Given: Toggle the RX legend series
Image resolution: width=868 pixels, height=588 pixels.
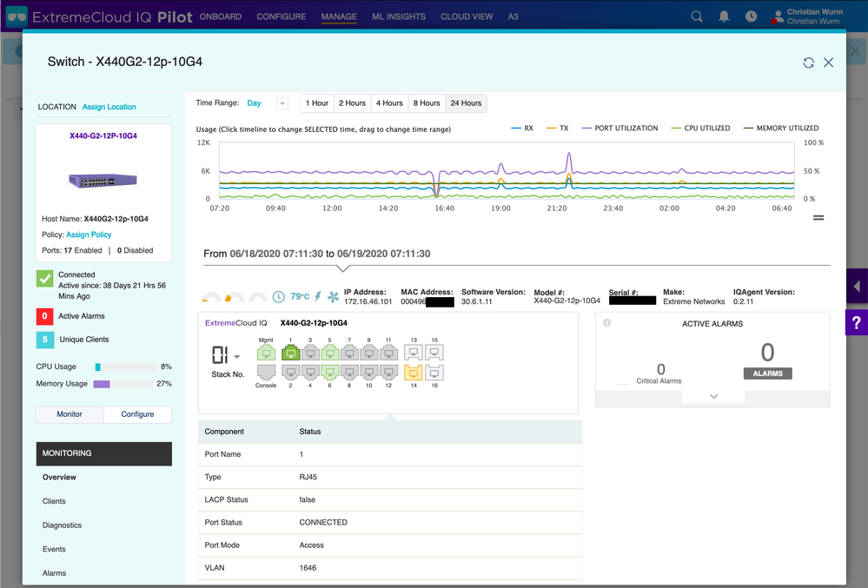Looking at the screenshot, I should 522,128.
